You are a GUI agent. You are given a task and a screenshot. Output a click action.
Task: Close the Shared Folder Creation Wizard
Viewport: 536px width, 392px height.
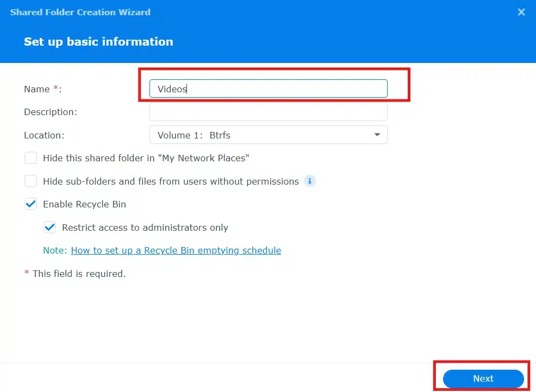coord(521,11)
